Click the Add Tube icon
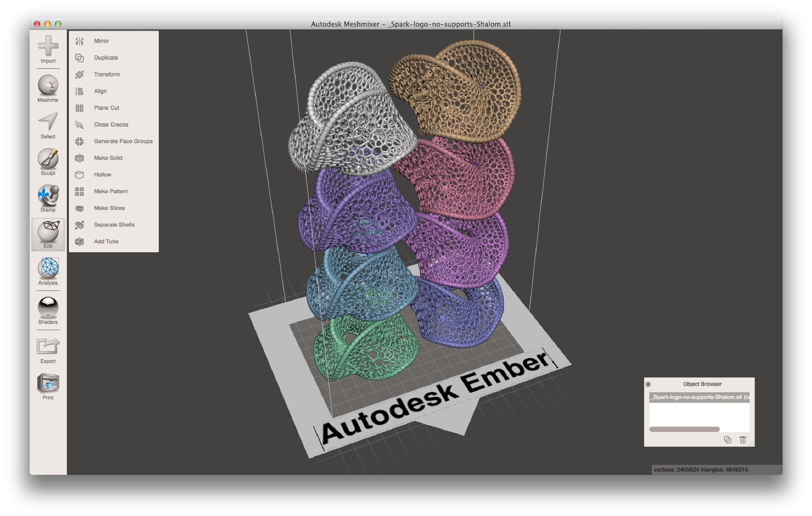Image resolution: width=812 pixels, height=516 pixels. click(x=79, y=242)
